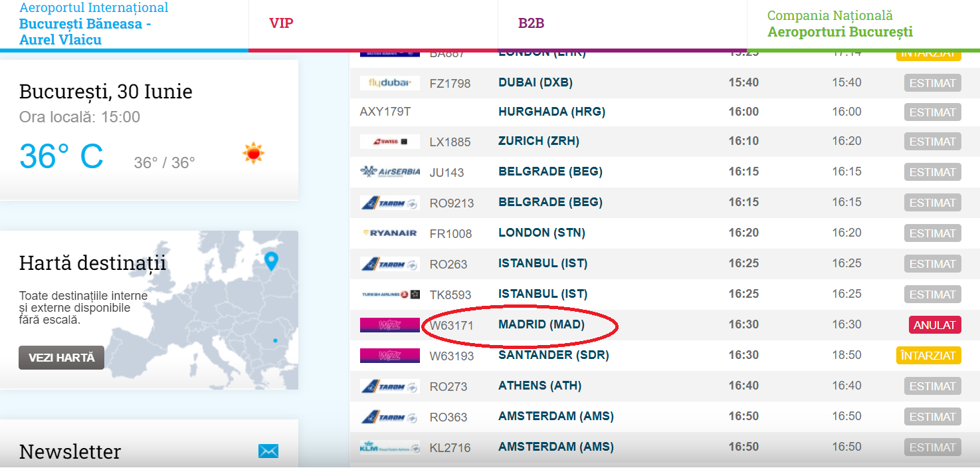980x468 pixels.
Task: Click the Tarom logo on Athens flight
Action: point(389,386)
